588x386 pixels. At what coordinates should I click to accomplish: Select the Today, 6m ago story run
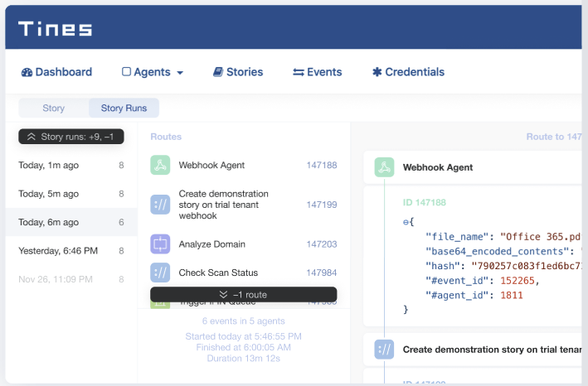(71, 222)
